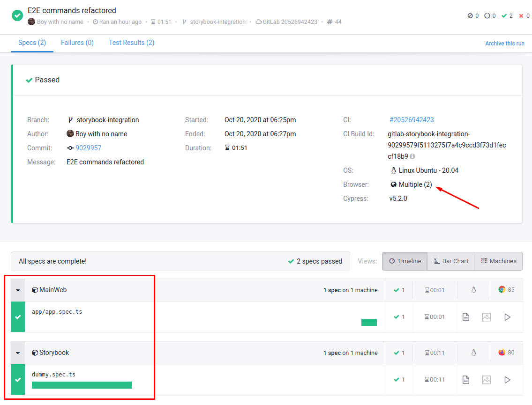Screen dimensions: 532x405
Task: Open the Failures (0) tab
Action: click(x=77, y=43)
